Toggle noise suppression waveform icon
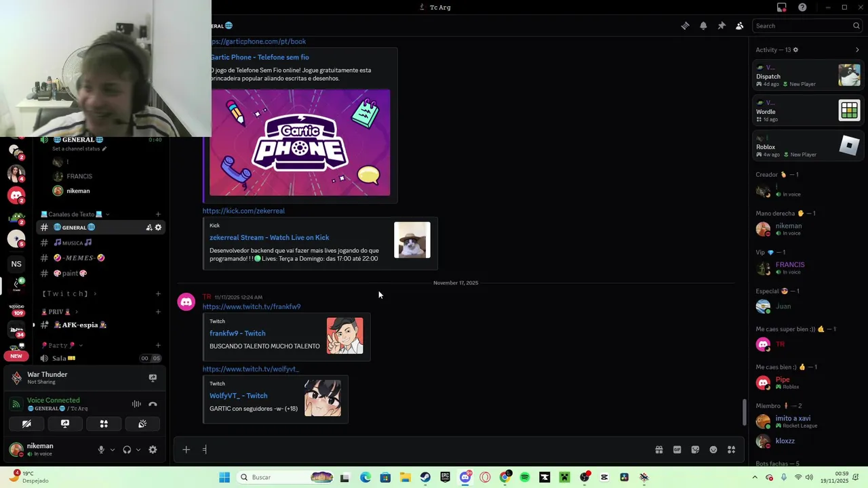 136,404
